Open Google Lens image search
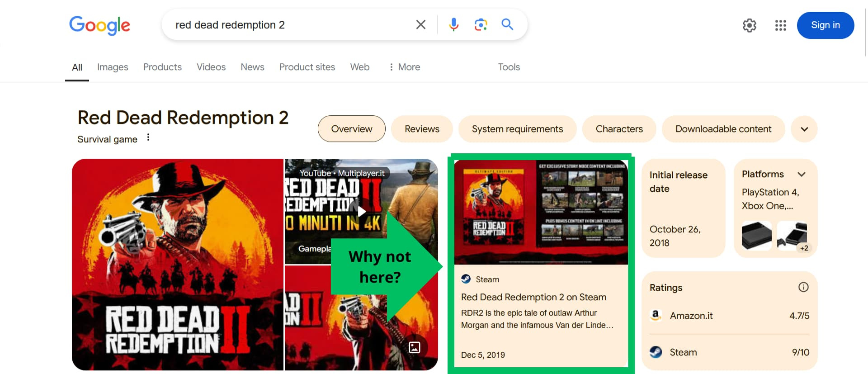Screen dimensions: 868x374 click(481, 25)
